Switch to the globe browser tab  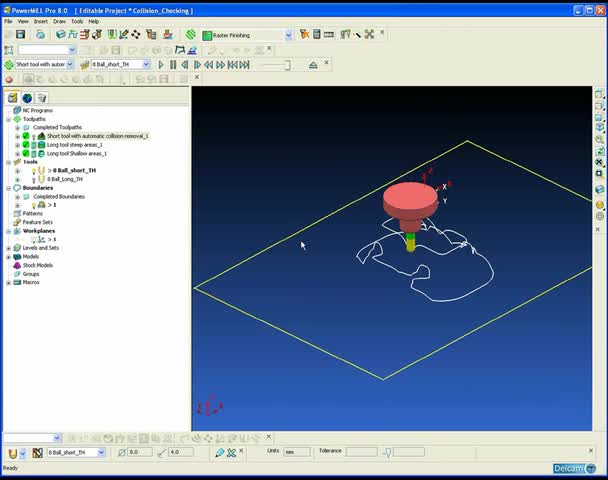tap(27, 98)
